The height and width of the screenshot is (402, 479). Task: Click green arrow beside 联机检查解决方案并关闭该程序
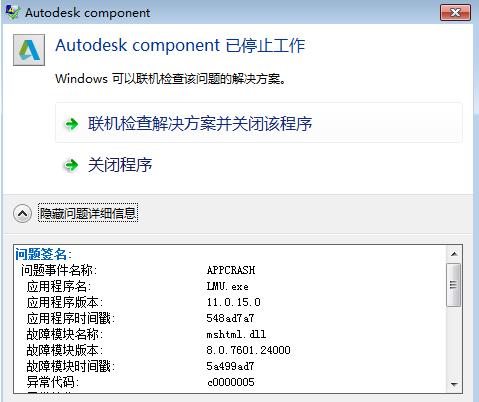71,124
